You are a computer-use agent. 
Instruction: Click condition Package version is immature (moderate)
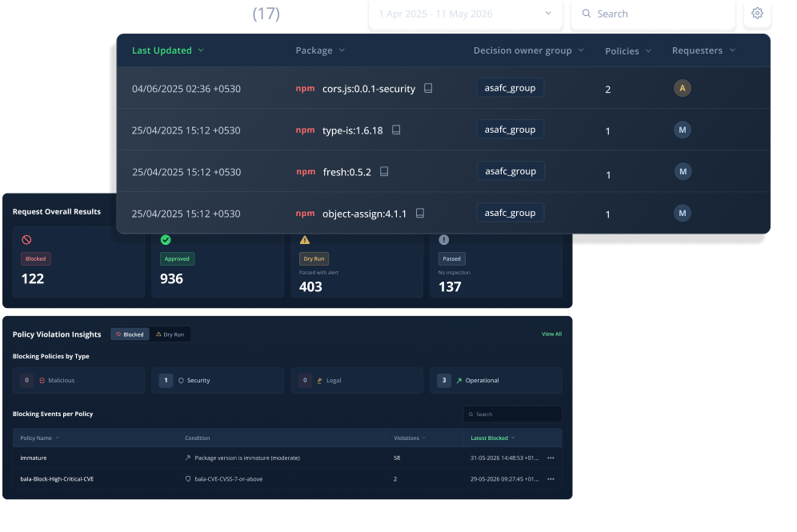click(x=247, y=458)
